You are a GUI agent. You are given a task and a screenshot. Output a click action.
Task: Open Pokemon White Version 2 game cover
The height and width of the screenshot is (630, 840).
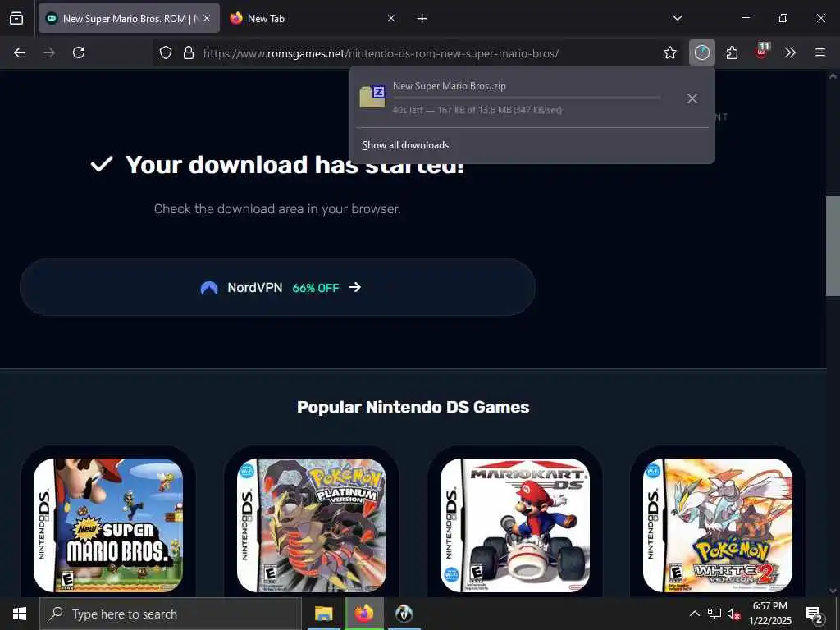pyautogui.click(x=717, y=525)
